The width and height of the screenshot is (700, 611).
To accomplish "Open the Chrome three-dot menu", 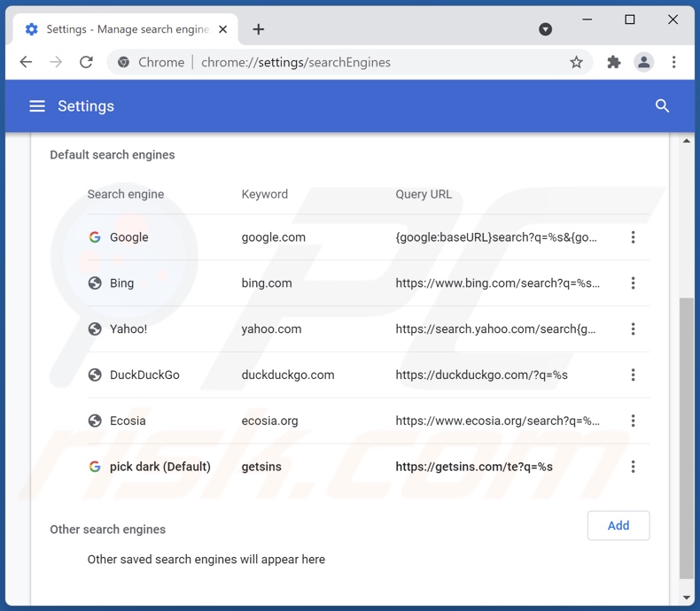I will click(673, 62).
